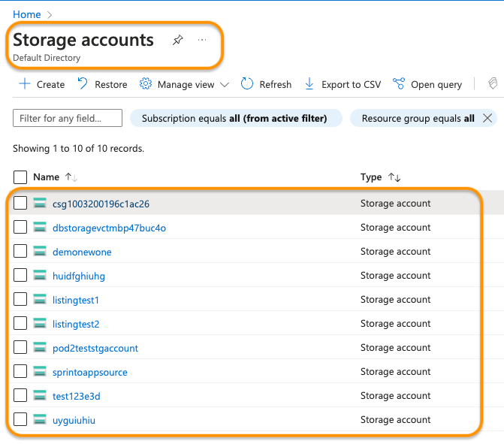Select the huidfghiuhg row checkbox
This screenshot has height=444, width=504.
20,276
